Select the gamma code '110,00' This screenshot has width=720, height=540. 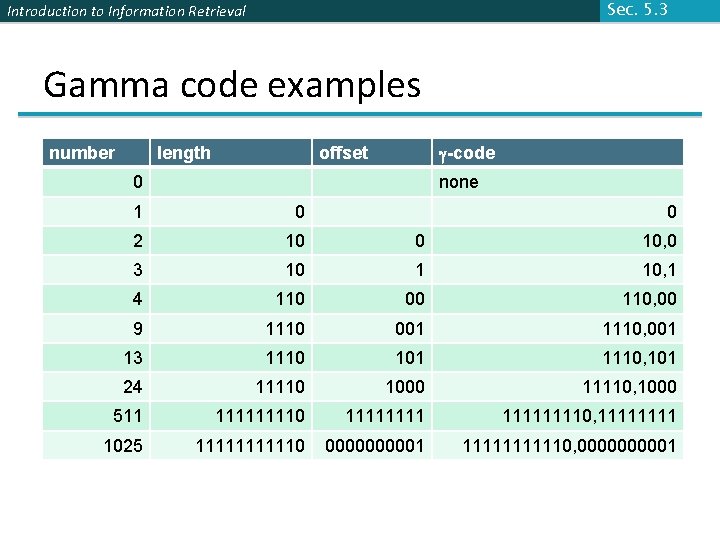click(x=558, y=299)
